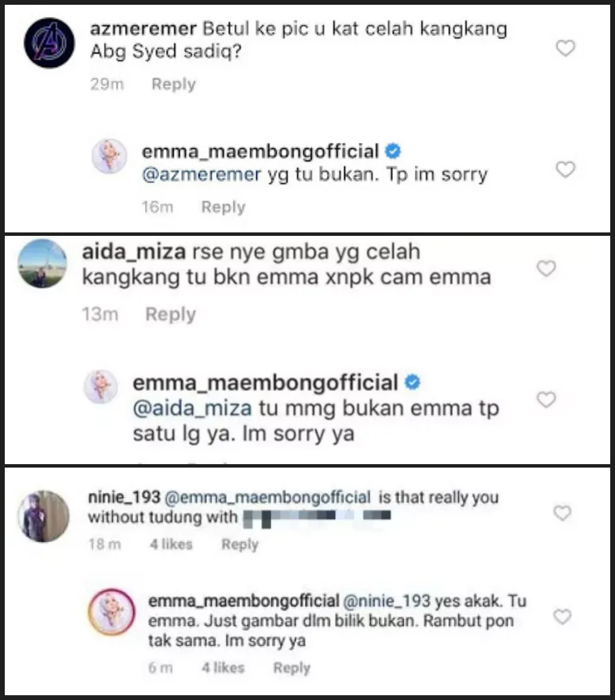Like emma's reply to @aida_miza

point(546,399)
